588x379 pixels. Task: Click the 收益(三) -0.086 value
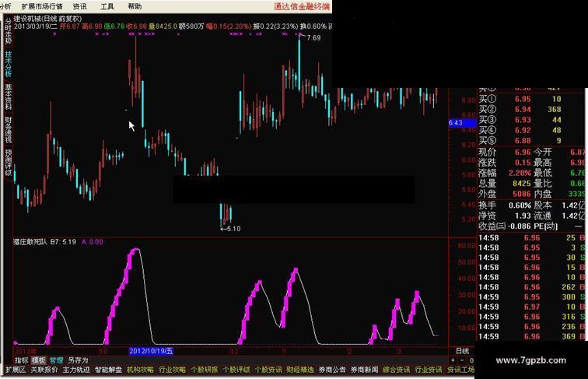[520, 226]
